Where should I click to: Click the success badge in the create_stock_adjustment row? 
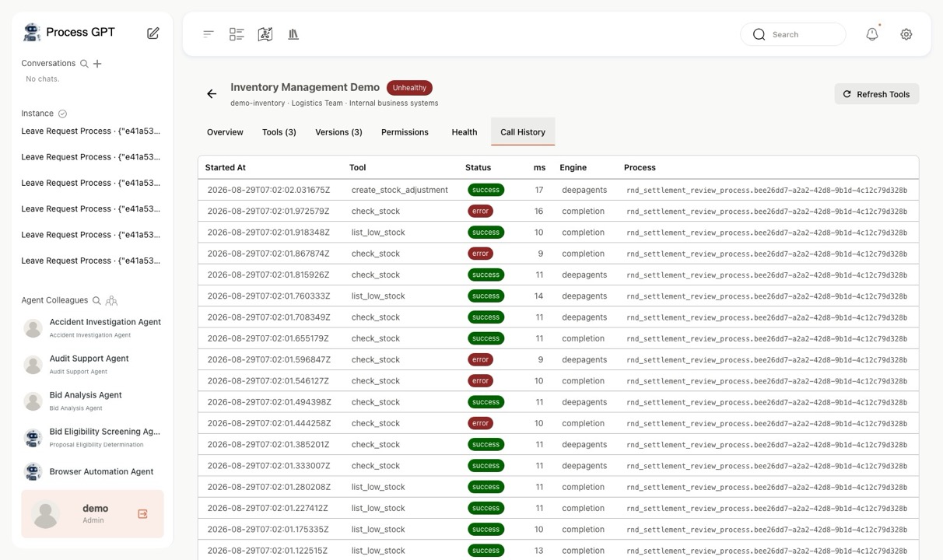click(486, 190)
